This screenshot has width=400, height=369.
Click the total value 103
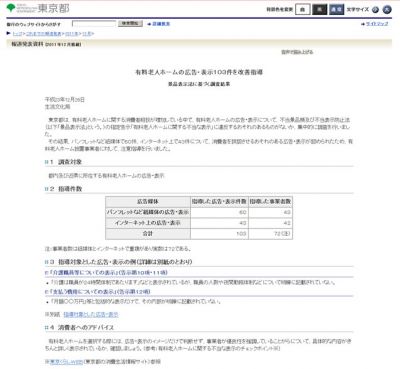click(x=241, y=234)
